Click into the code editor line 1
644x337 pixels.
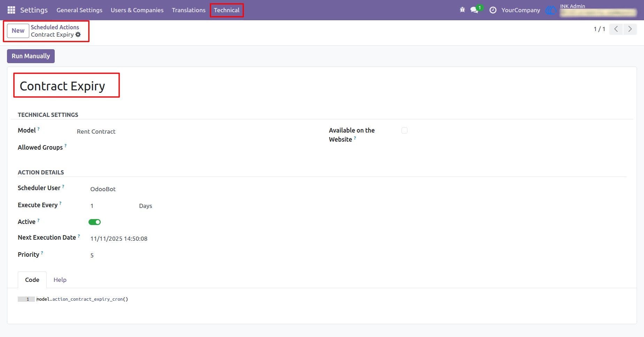click(x=82, y=299)
